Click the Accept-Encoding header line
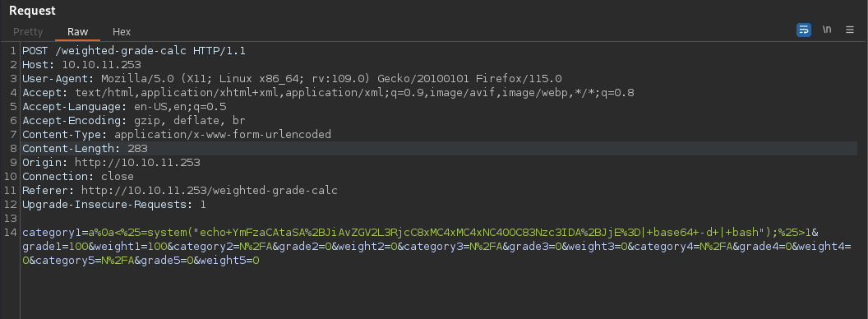This screenshot has width=868, height=319. [133, 121]
